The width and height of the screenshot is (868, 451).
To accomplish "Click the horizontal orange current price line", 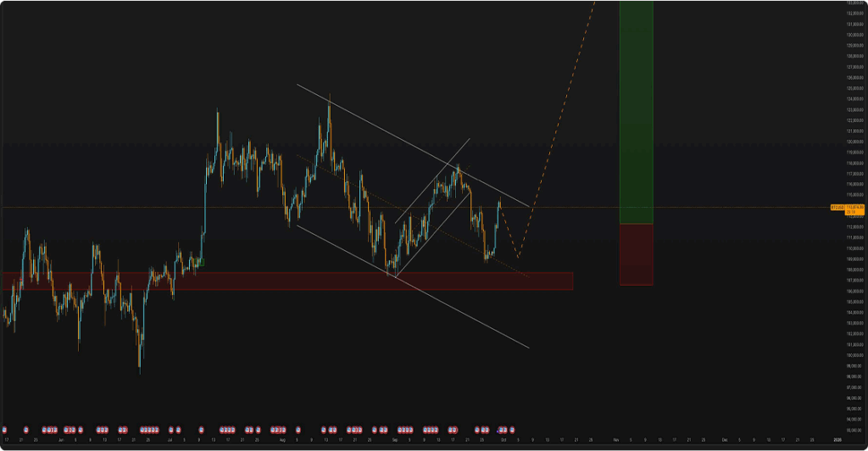I will pos(254,207).
